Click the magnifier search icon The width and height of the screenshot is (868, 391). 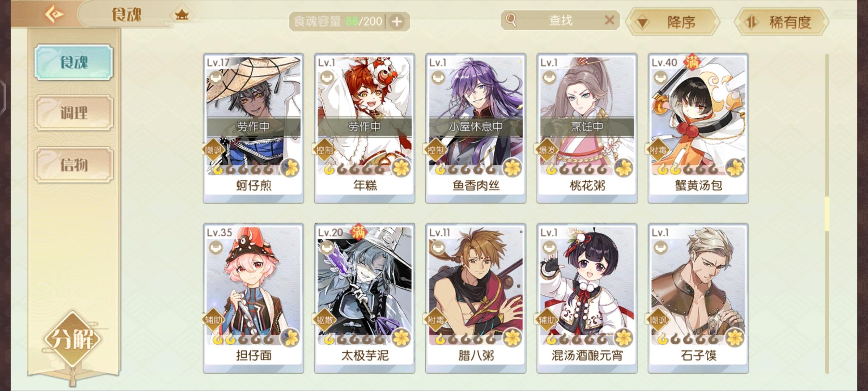(511, 20)
